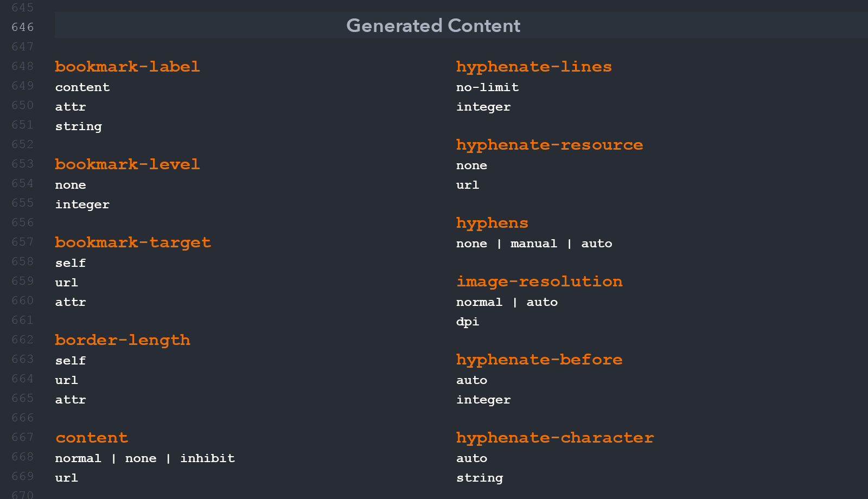Click the content property heading
The height and width of the screenshot is (499, 868).
(92, 438)
